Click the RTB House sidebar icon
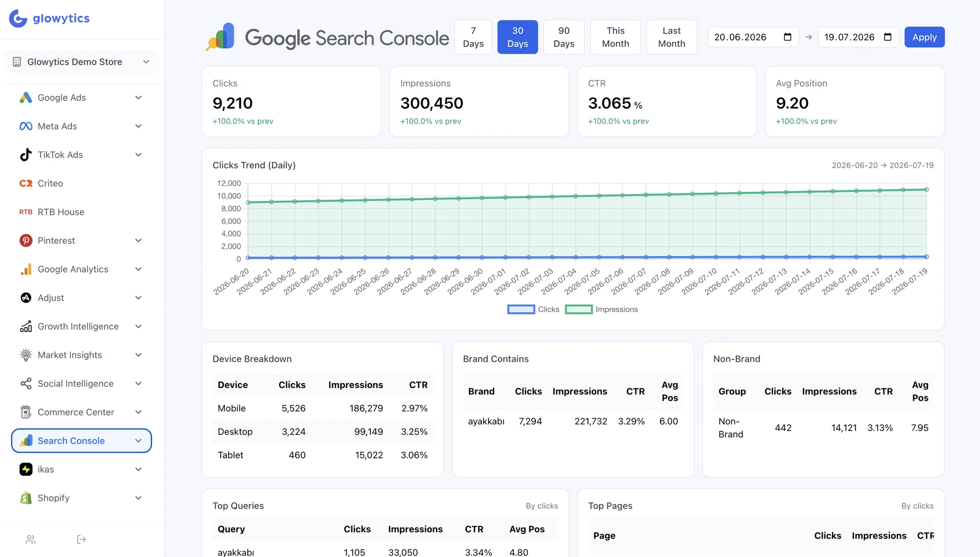The width and height of the screenshot is (980, 557). tap(26, 212)
